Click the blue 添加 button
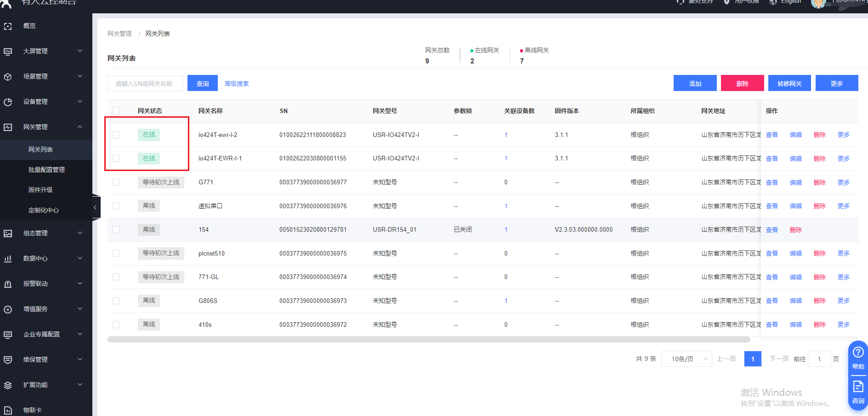 (695, 83)
